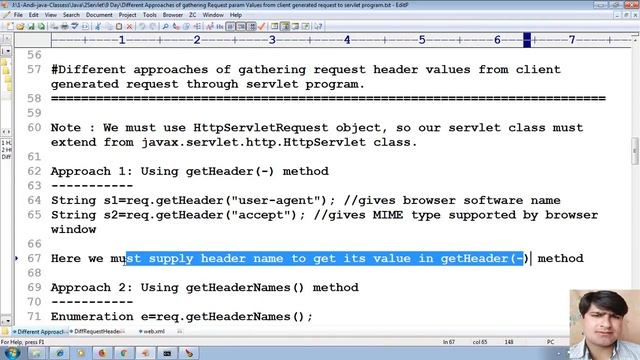This screenshot has width=640, height=360.
Task: Open command prompt from taskbar
Action: point(167,353)
